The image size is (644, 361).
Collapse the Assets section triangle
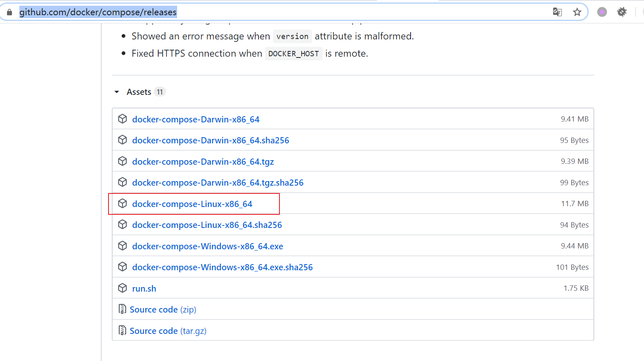[x=117, y=92]
